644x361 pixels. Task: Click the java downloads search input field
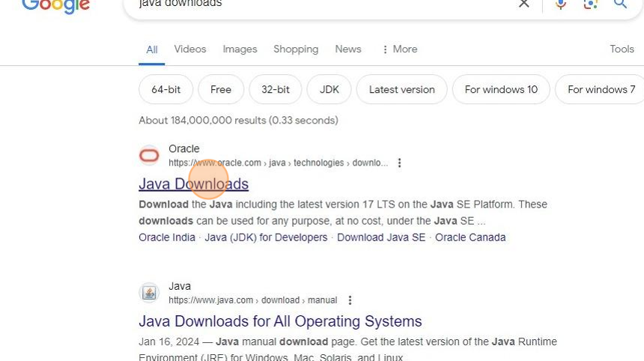[x=321, y=4]
